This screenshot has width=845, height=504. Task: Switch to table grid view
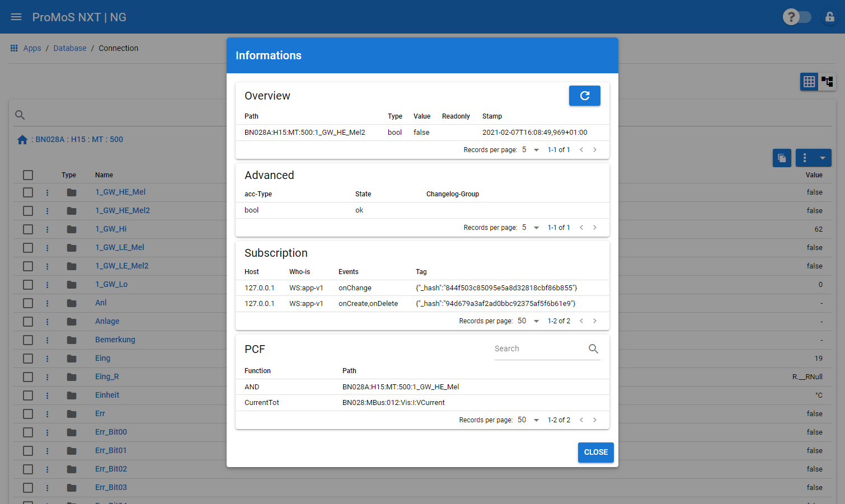809,82
